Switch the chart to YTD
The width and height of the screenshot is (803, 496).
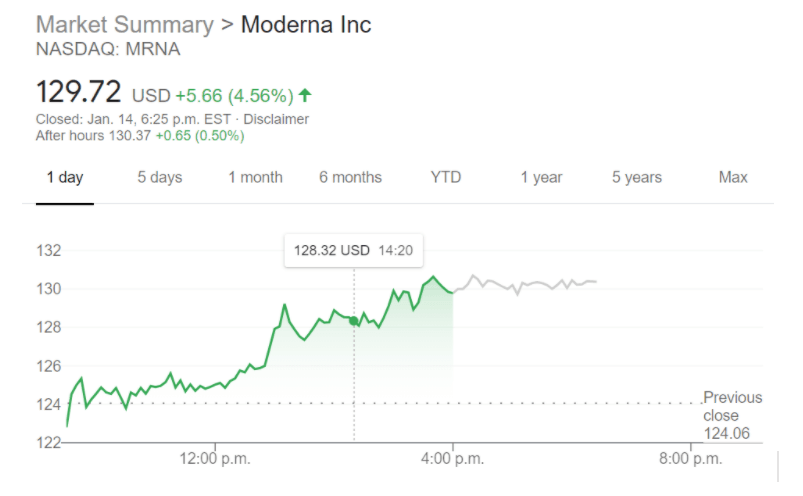pos(446,177)
